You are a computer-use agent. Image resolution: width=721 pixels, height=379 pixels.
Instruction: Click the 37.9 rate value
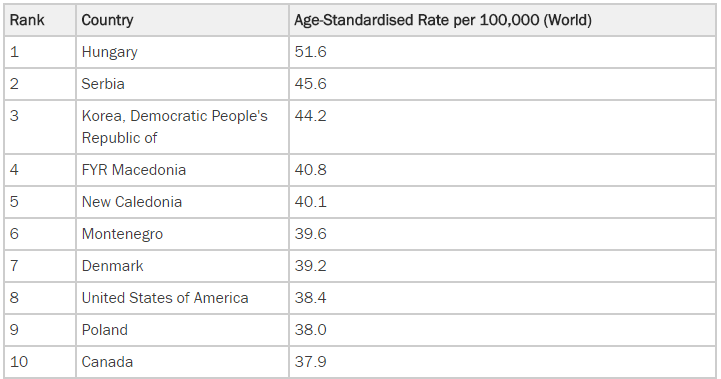[310, 362]
